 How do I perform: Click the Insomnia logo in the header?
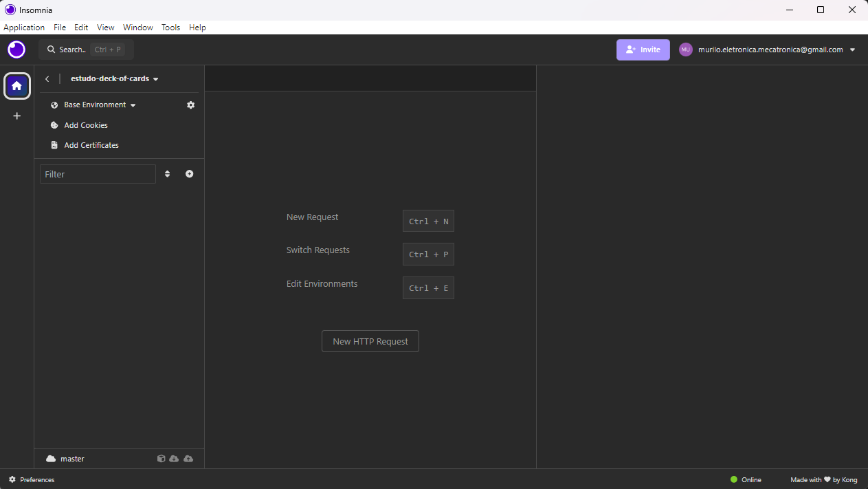[x=16, y=50]
